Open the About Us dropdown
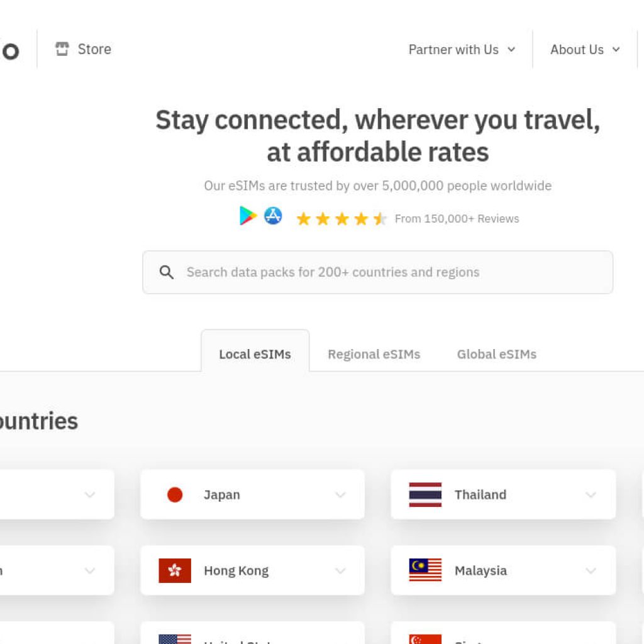 click(x=585, y=50)
